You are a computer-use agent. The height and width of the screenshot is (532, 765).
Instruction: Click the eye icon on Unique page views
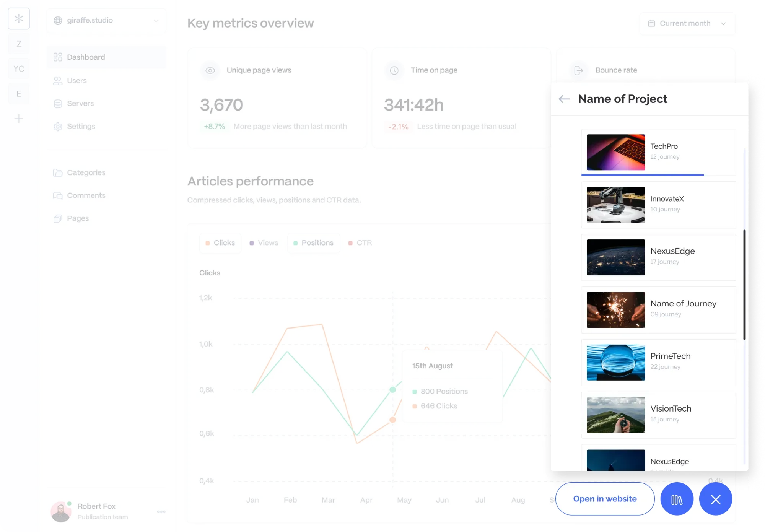210,70
